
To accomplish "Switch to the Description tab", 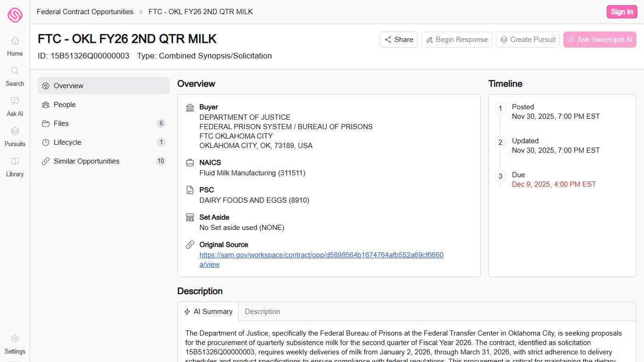I will pos(263,312).
